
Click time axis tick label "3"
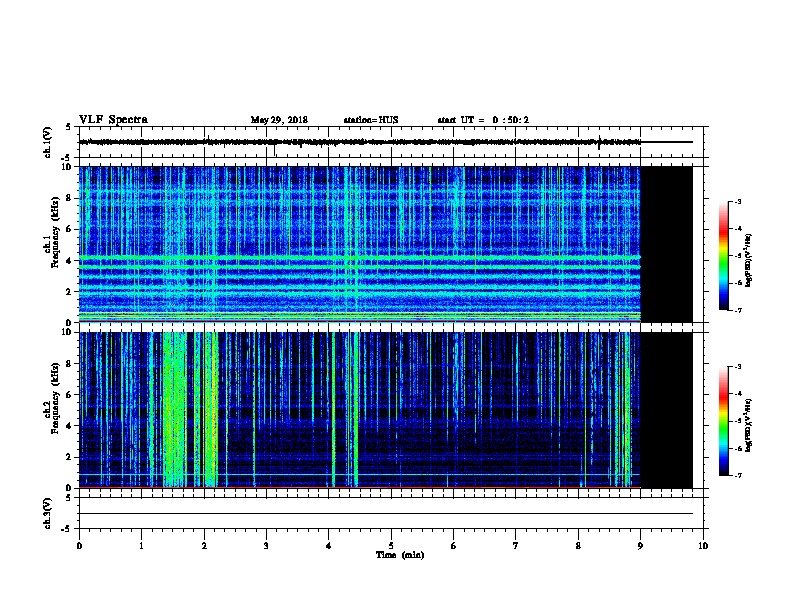[x=266, y=546]
